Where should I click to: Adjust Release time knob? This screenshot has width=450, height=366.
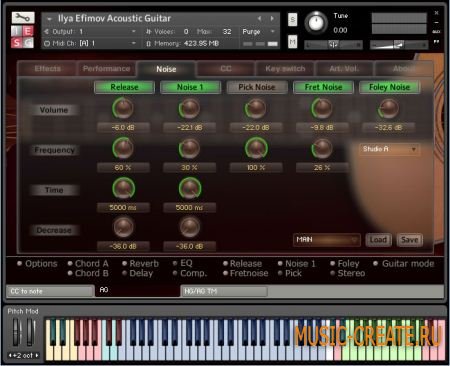click(x=123, y=188)
